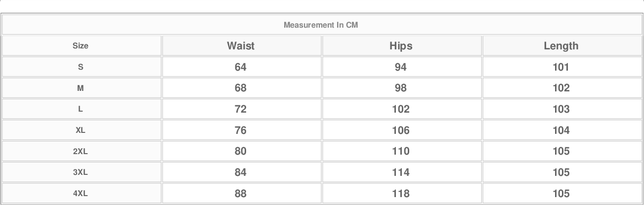This screenshot has height=205, width=644.
Task: Click hips value 98 for size M
Action: 401,88
